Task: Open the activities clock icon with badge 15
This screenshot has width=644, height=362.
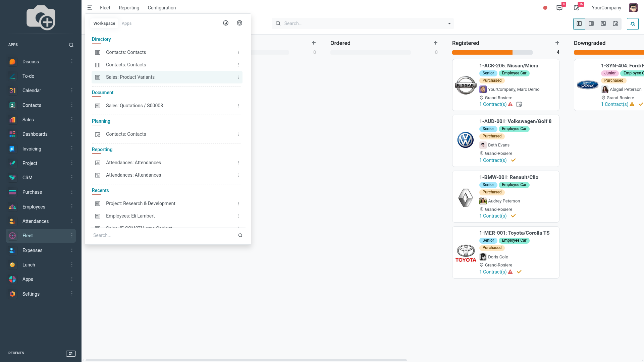Action: 577,8
